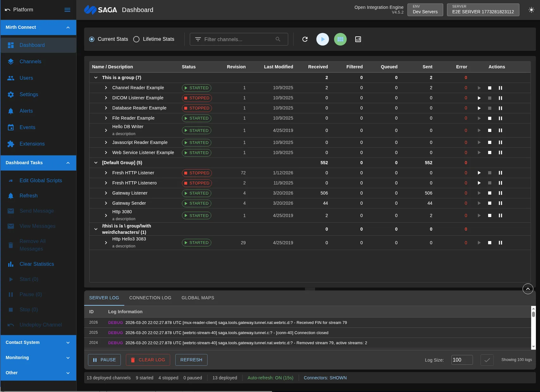540x392 pixels.
Task: Collapse the [Default Group] channel group
Action: (x=96, y=163)
